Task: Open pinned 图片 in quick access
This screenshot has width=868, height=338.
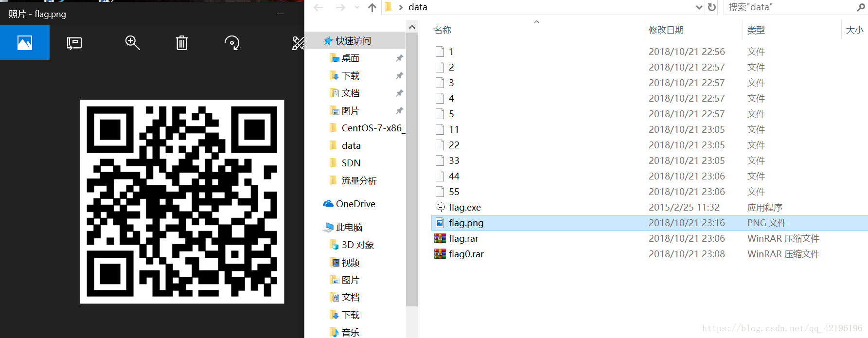Action: point(351,111)
